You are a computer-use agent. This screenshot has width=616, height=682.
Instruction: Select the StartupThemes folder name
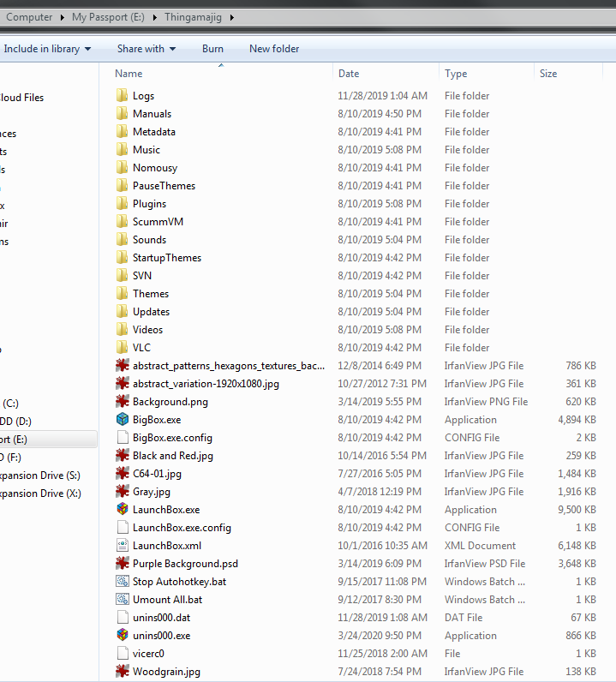tap(167, 258)
